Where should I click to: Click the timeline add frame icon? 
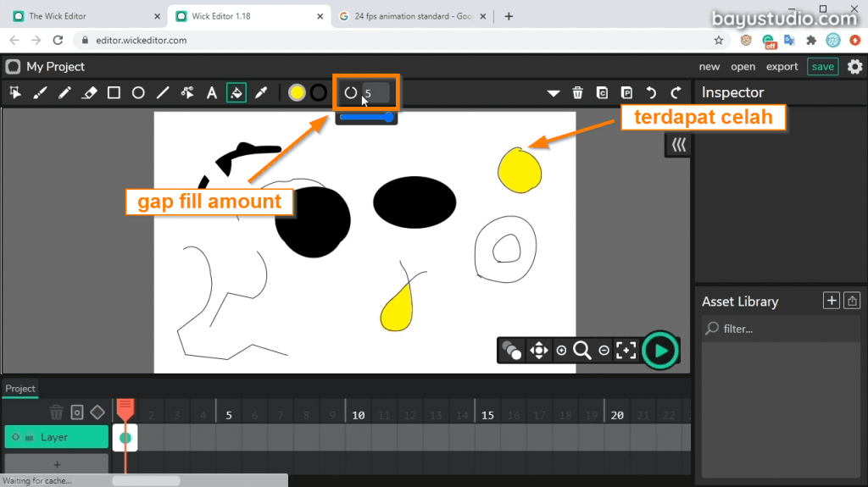[77, 412]
